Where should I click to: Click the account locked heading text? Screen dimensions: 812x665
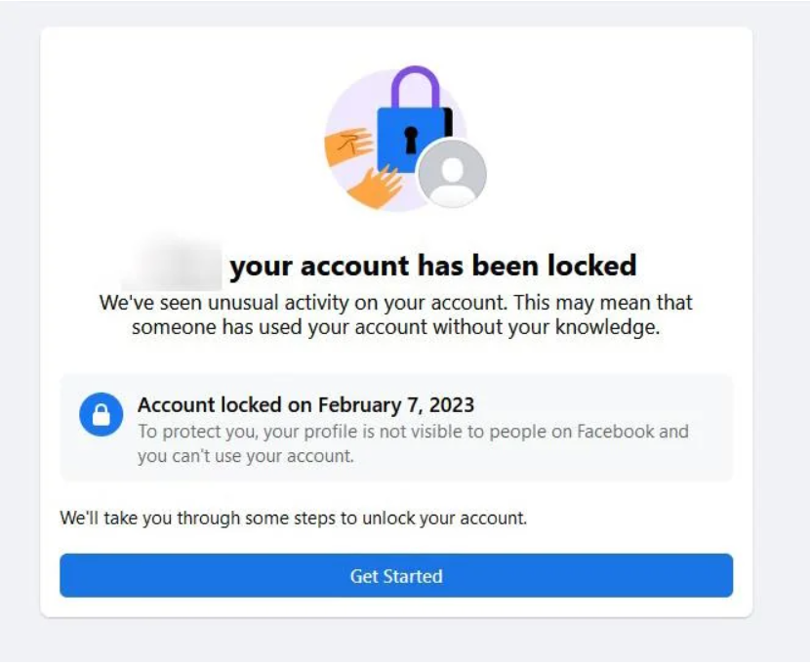click(x=432, y=265)
